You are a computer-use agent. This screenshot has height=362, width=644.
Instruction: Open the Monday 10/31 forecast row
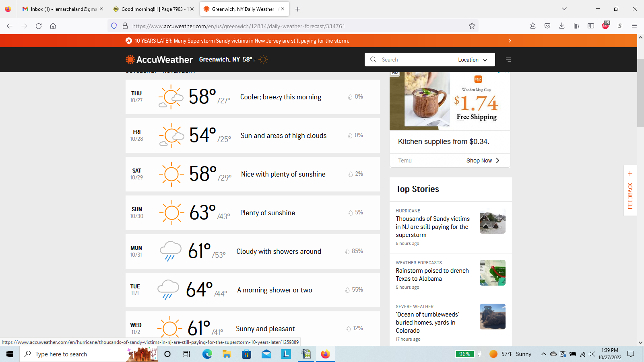(x=252, y=251)
